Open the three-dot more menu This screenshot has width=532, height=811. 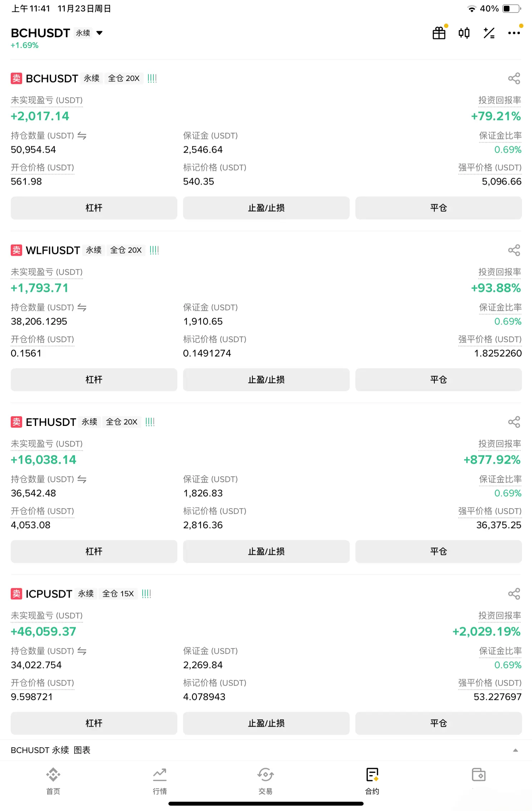tap(514, 33)
